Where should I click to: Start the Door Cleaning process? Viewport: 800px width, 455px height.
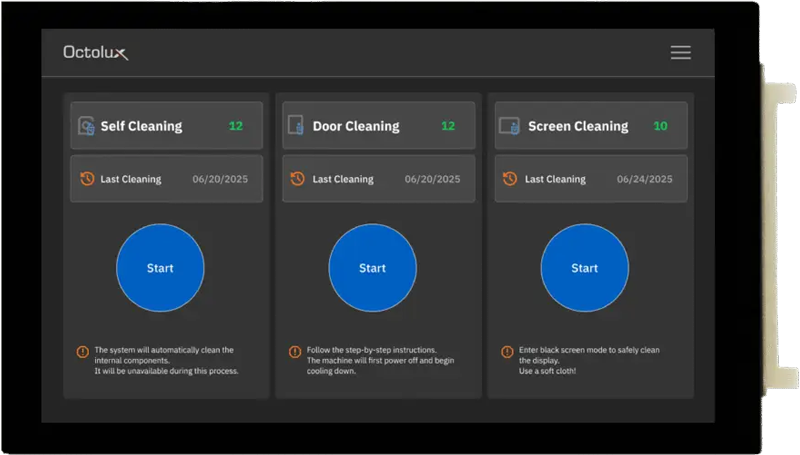(372, 268)
